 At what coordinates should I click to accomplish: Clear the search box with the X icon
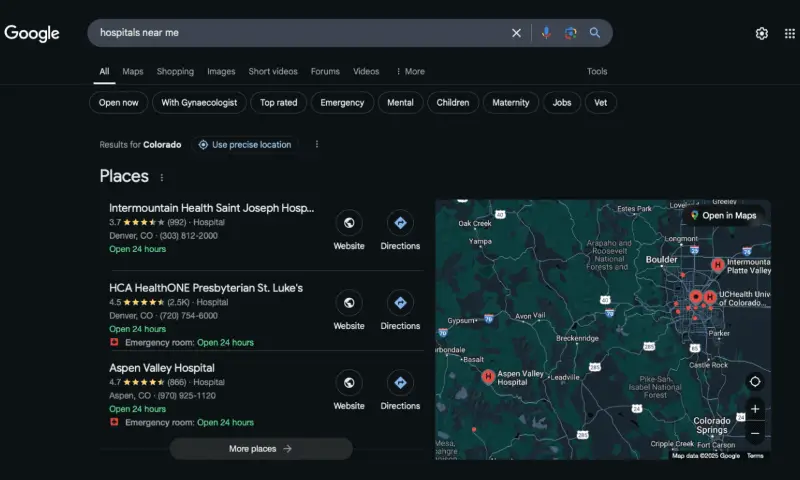(516, 33)
